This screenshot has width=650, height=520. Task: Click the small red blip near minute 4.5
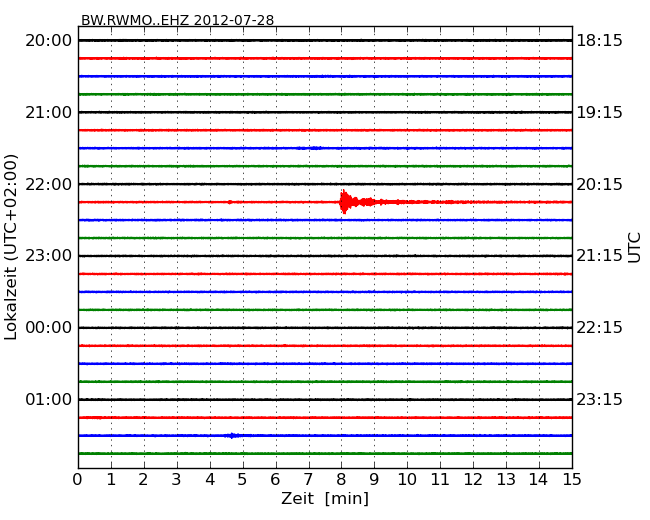pos(230,202)
